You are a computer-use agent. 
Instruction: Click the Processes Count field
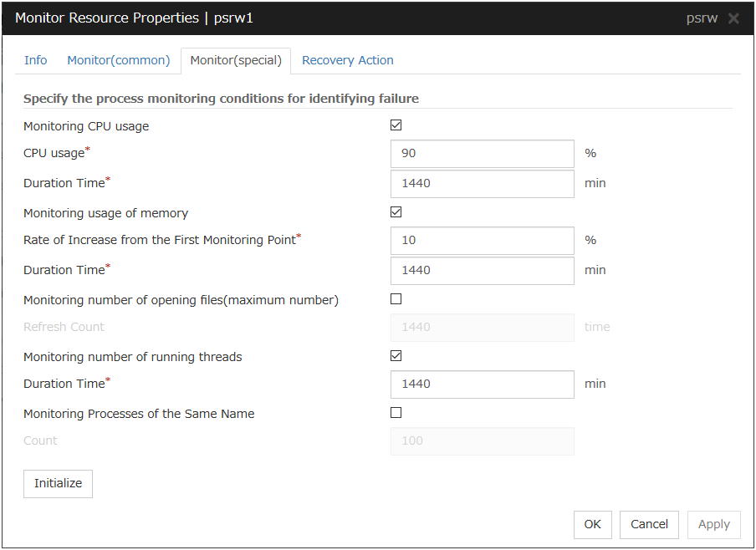point(483,441)
